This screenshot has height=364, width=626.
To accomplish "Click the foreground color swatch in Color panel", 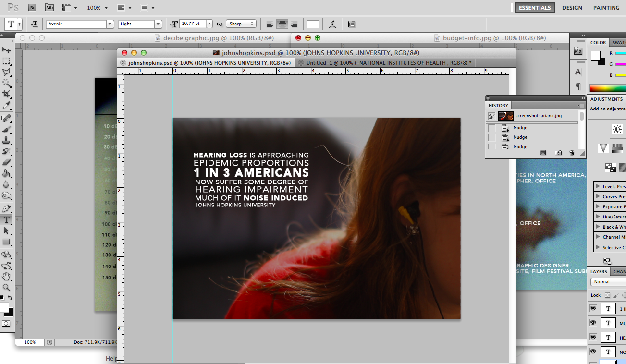I will tap(596, 55).
